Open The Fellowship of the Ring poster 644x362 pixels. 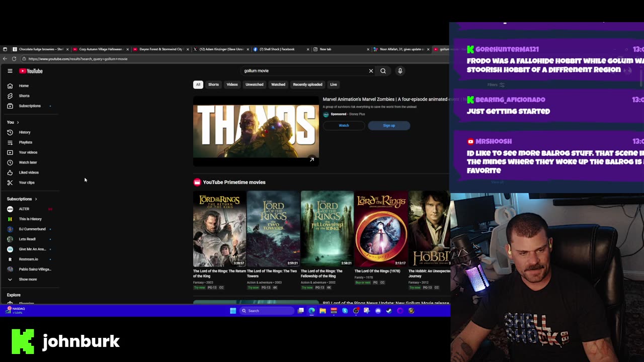[x=327, y=229]
